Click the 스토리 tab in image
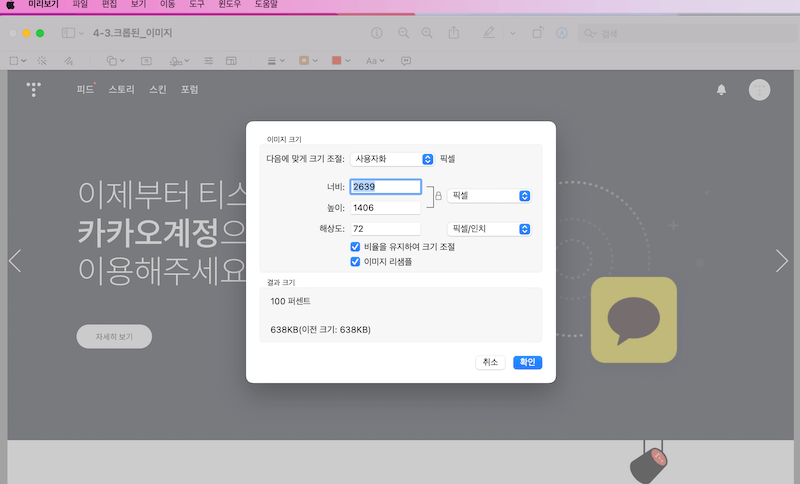This screenshot has height=484, width=800. [121, 89]
